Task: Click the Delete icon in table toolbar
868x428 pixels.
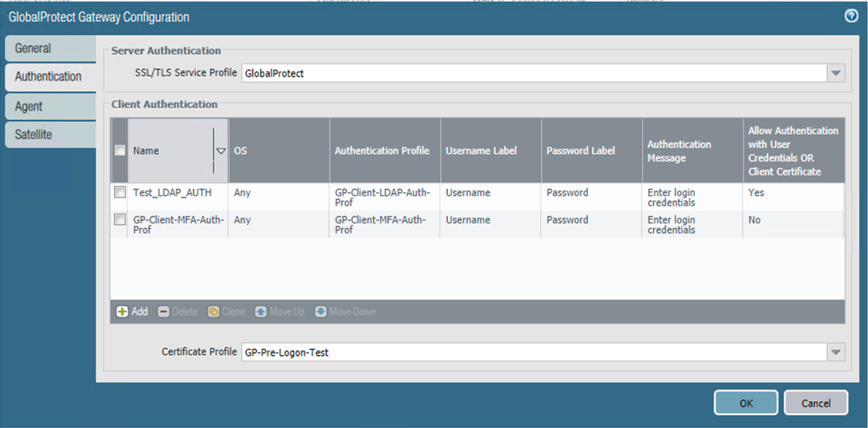Action: coord(164,311)
